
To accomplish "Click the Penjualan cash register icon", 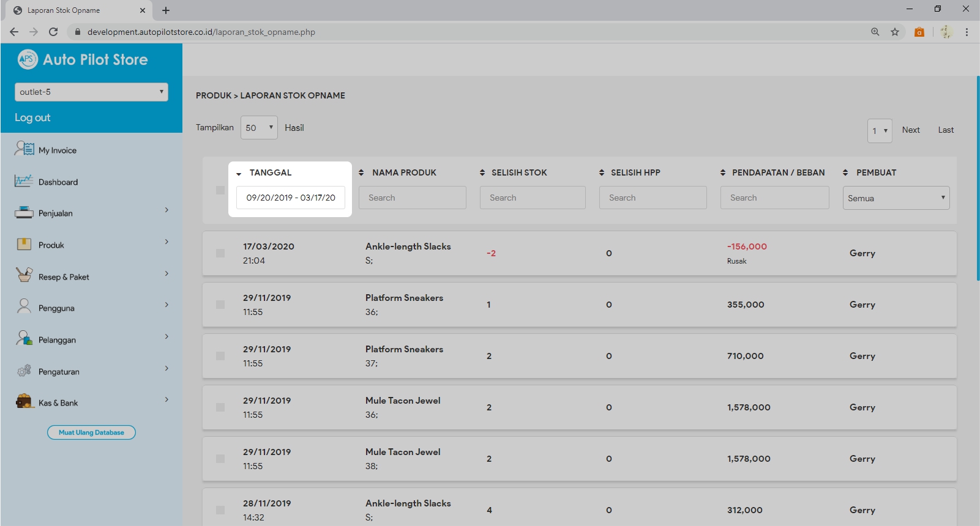I will coord(24,213).
